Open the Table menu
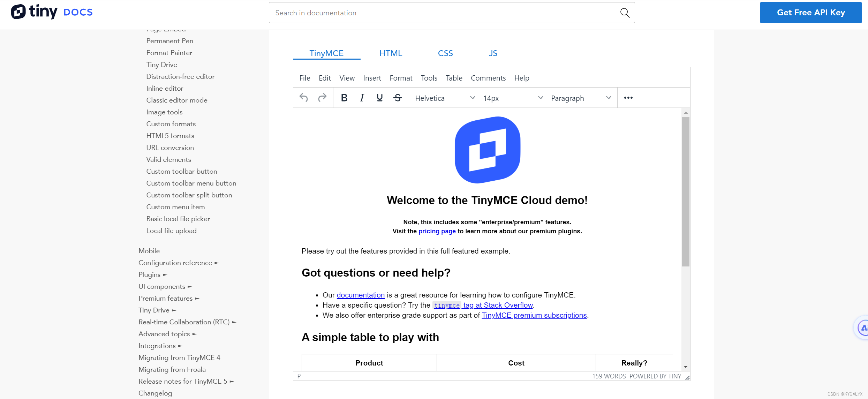The height and width of the screenshot is (399, 868). click(x=454, y=78)
